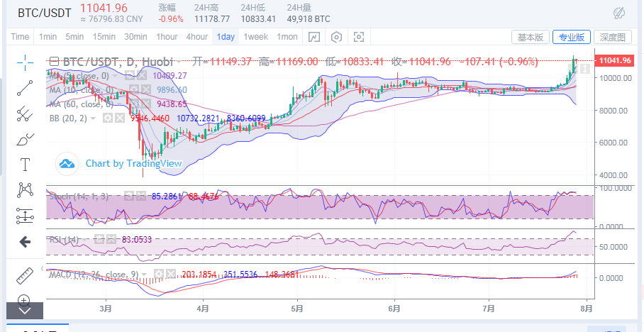Select the pitchfork drawing tool
Viewport: 644px width, 332px height.
click(x=25, y=114)
